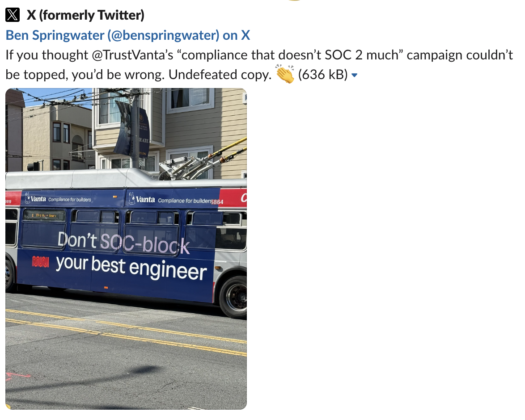
Task: Click the clapping hands emoji
Action: (x=284, y=74)
